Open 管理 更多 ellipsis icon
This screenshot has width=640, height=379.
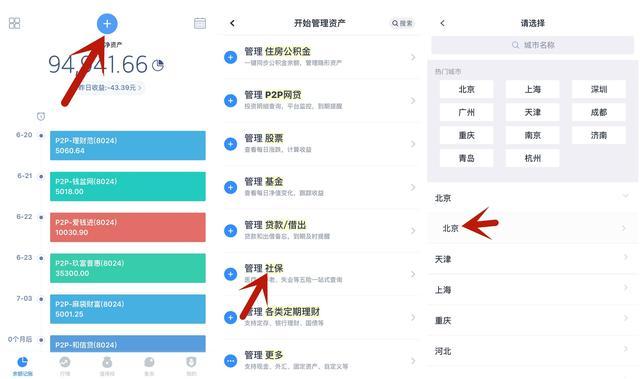[231, 361]
